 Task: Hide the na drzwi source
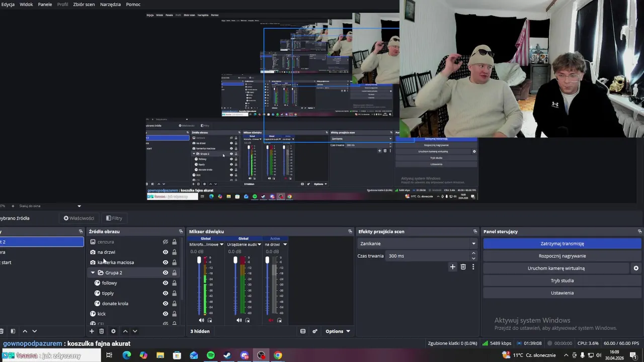tap(165, 252)
